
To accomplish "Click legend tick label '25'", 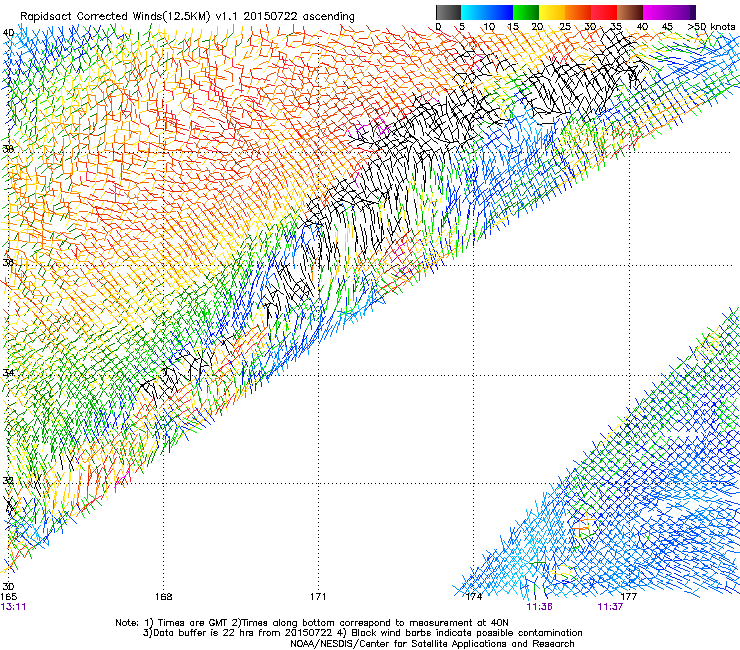I will pyautogui.click(x=565, y=27).
